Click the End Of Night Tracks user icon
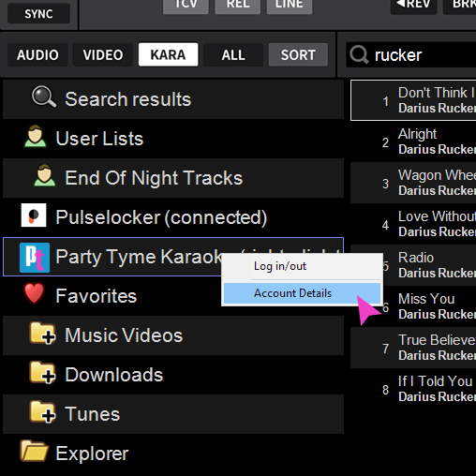This screenshot has width=476, height=476. pyautogui.click(x=45, y=175)
